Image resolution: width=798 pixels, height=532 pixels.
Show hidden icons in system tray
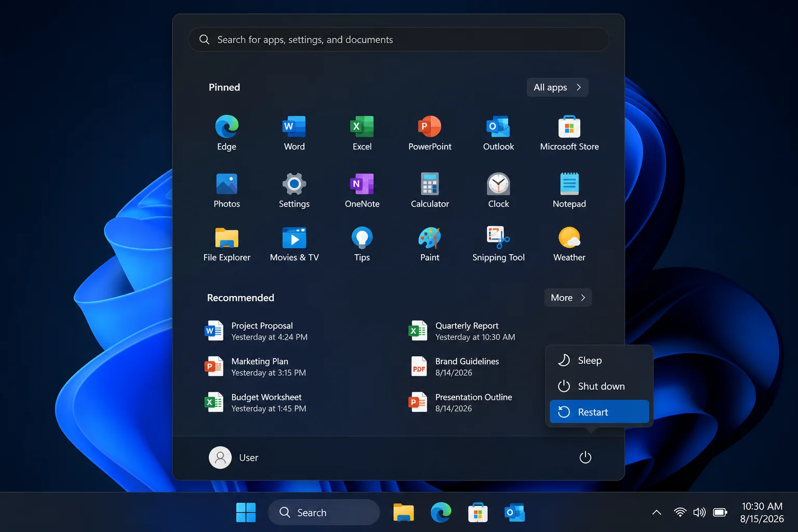click(657, 513)
